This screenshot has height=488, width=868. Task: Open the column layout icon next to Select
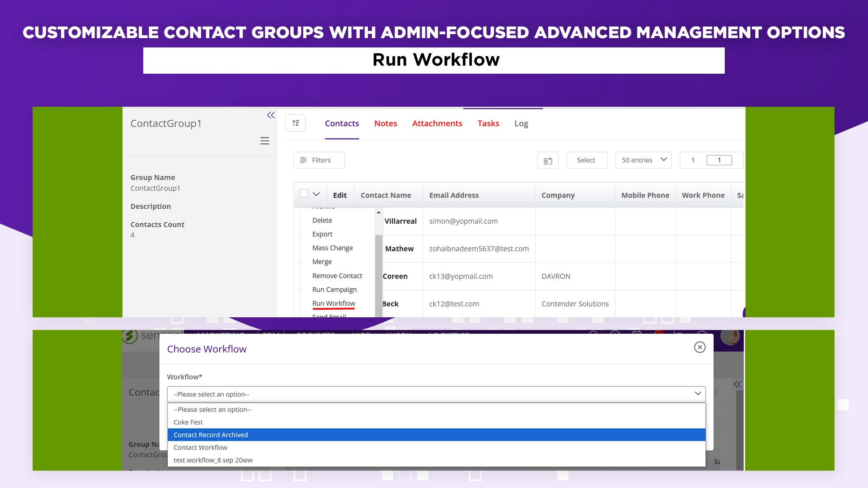548,161
